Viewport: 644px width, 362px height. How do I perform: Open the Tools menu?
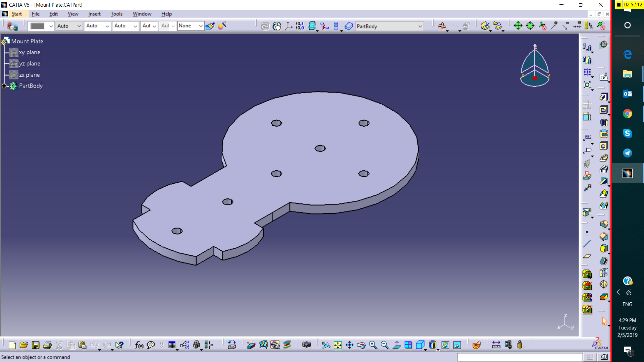(116, 14)
